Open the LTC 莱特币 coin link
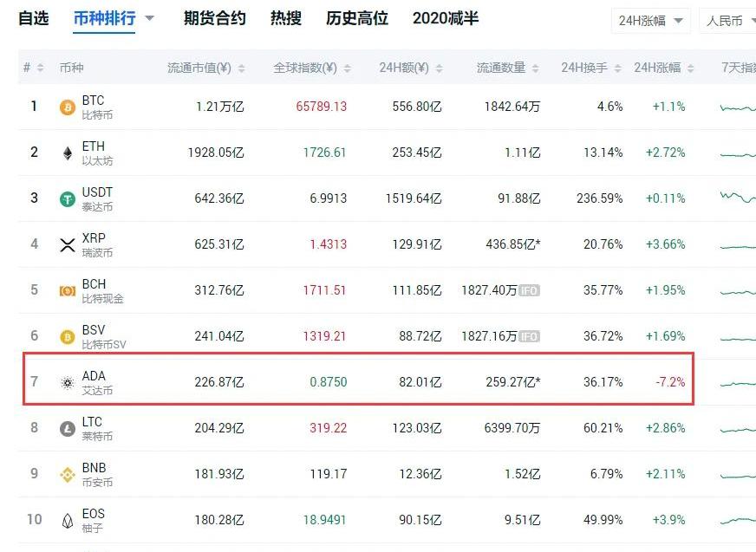The image size is (756, 552). [97, 429]
